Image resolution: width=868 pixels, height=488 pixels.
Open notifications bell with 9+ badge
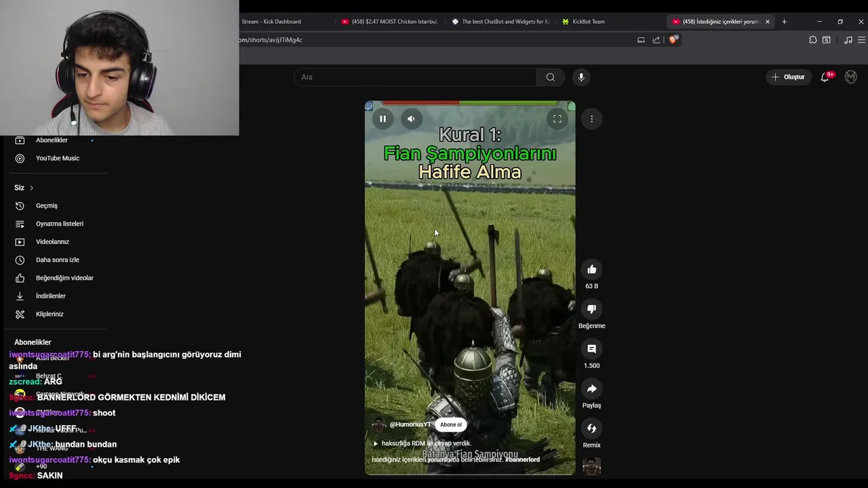(825, 77)
